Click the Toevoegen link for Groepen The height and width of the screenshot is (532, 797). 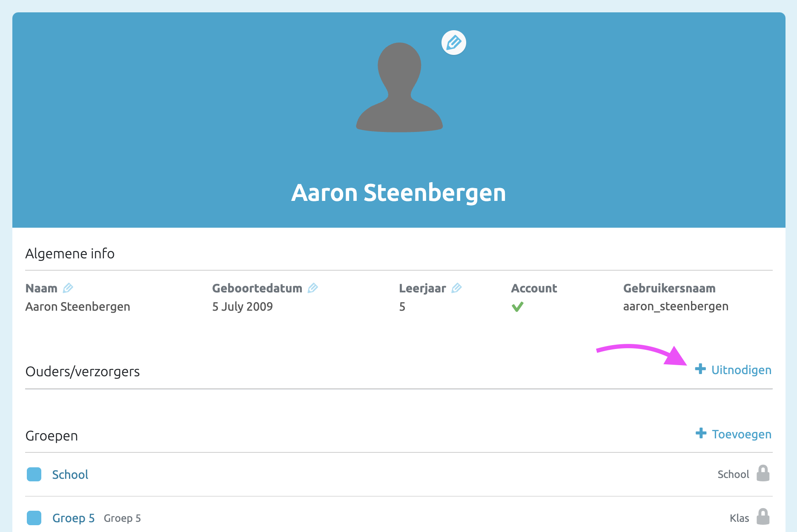(742, 434)
